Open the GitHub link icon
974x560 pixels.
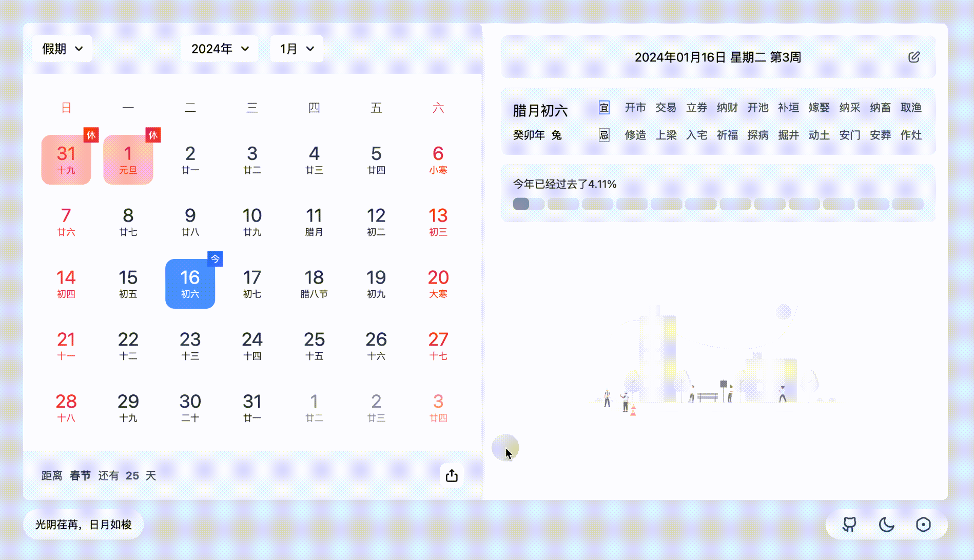[x=849, y=525]
